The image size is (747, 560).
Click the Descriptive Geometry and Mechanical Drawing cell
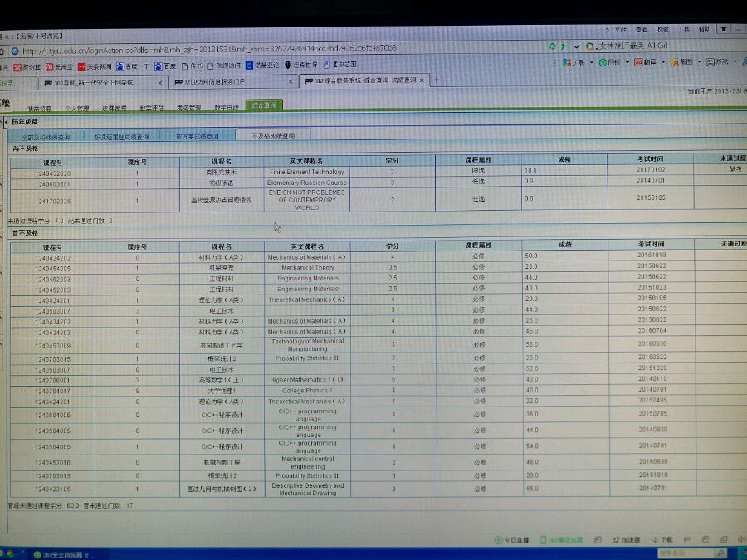pyautogui.click(x=308, y=489)
